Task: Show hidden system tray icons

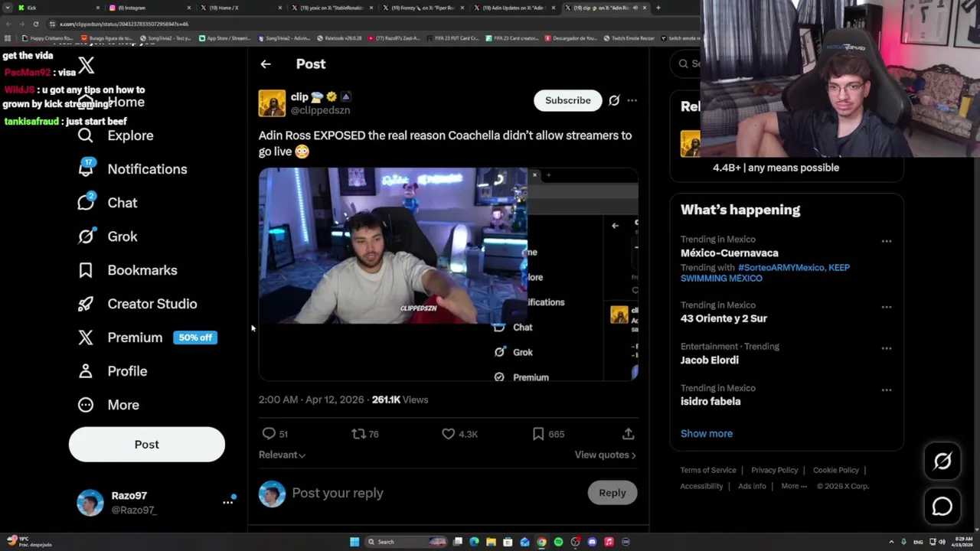Action: pos(891,542)
